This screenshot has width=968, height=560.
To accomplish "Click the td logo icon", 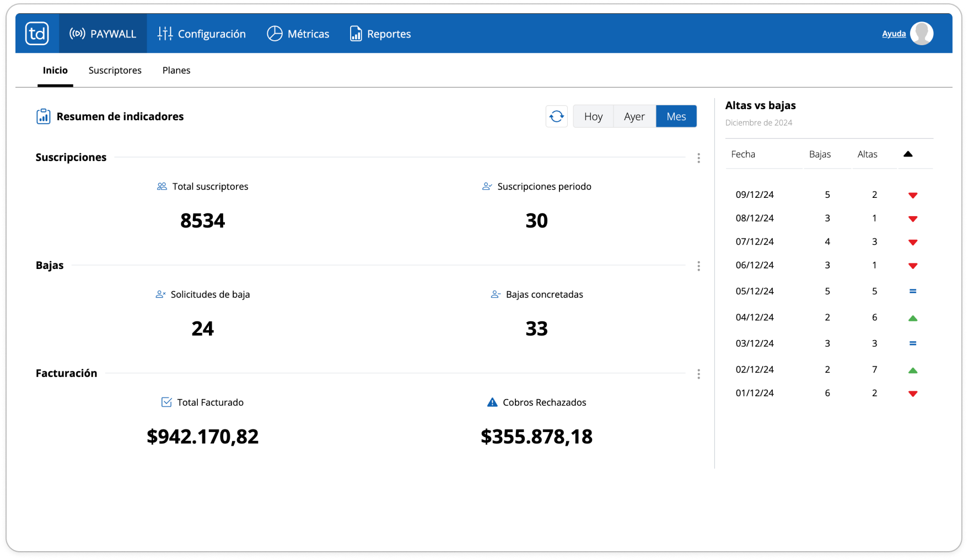I will coord(37,34).
